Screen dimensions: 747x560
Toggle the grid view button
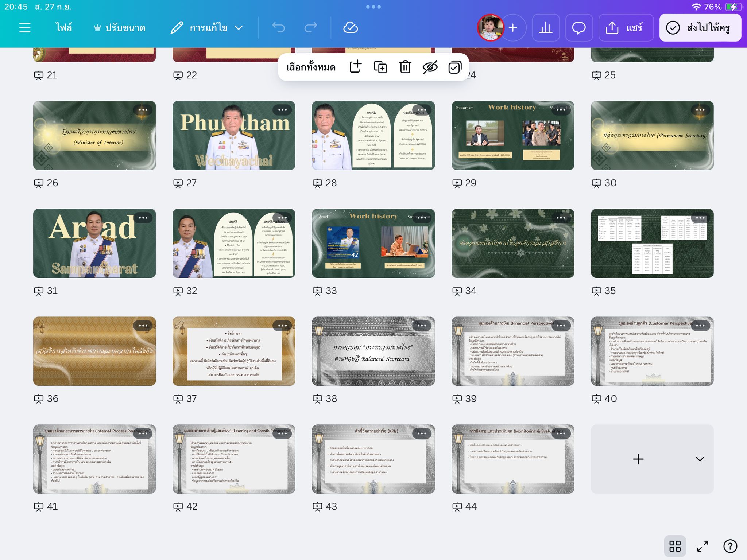click(675, 546)
